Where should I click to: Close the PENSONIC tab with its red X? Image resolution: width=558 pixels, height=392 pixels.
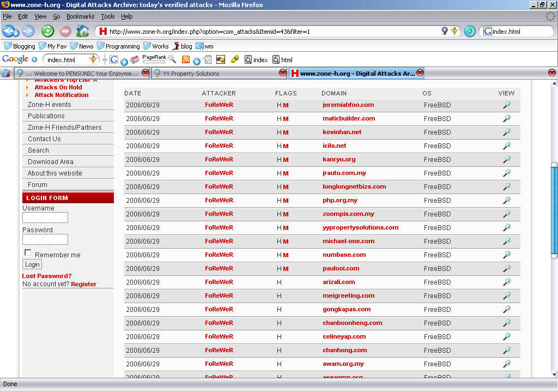point(145,73)
